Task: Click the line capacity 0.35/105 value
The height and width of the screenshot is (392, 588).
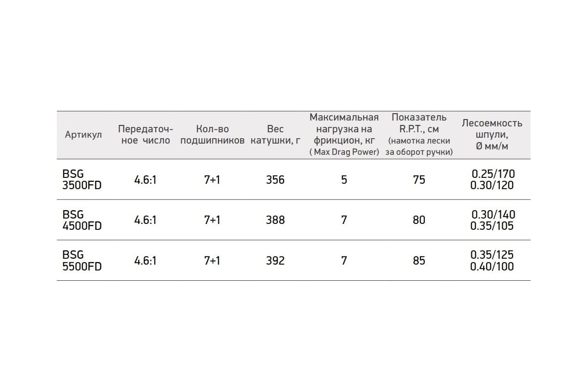Action: (x=492, y=226)
